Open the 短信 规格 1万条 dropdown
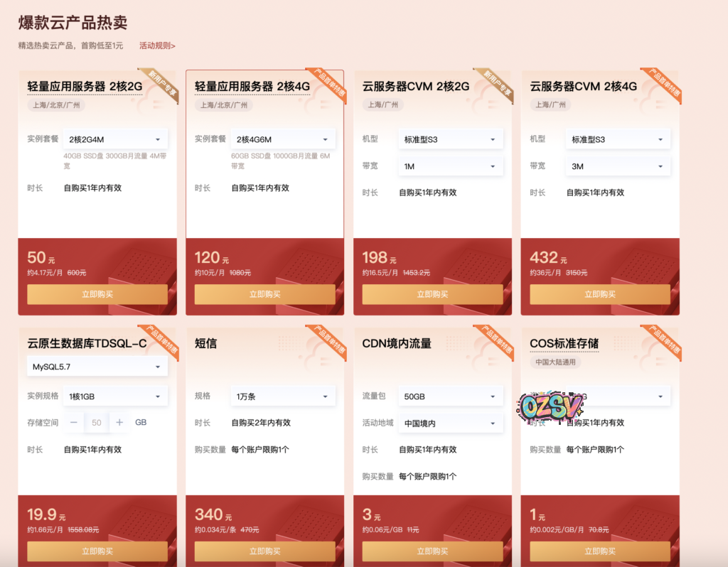This screenshot has width=728, height=567. coord(283,396)
